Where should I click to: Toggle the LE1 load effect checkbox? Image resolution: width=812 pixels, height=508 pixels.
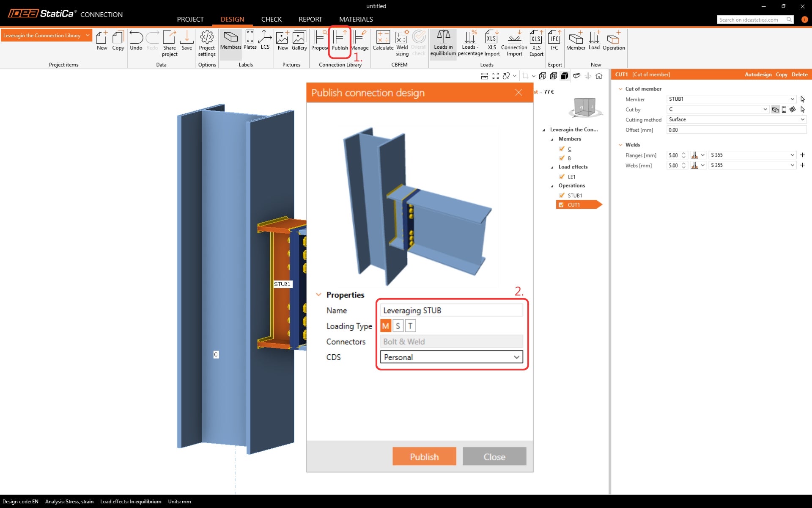(562, 177)
